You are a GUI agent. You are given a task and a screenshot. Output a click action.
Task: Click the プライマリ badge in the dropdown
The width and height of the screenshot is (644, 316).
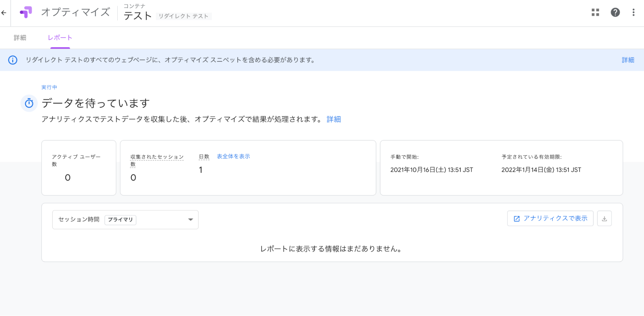(x=120, y=220)
